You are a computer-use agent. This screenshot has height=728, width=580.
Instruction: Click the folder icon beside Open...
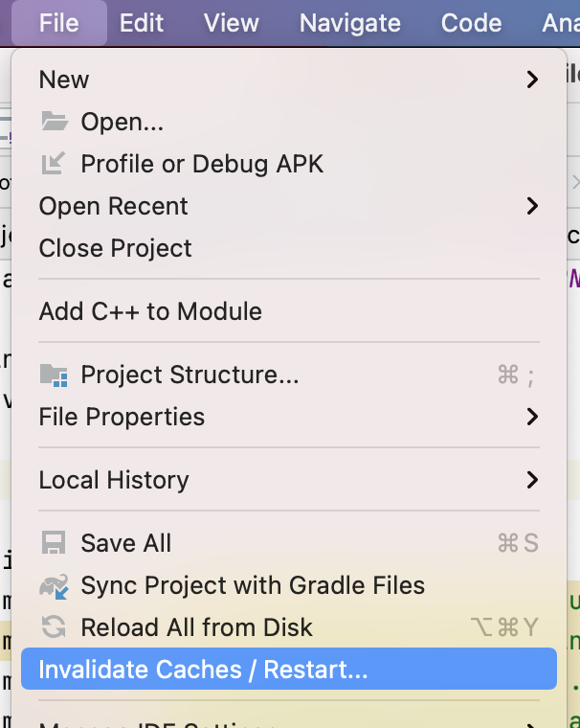(54, 122)
